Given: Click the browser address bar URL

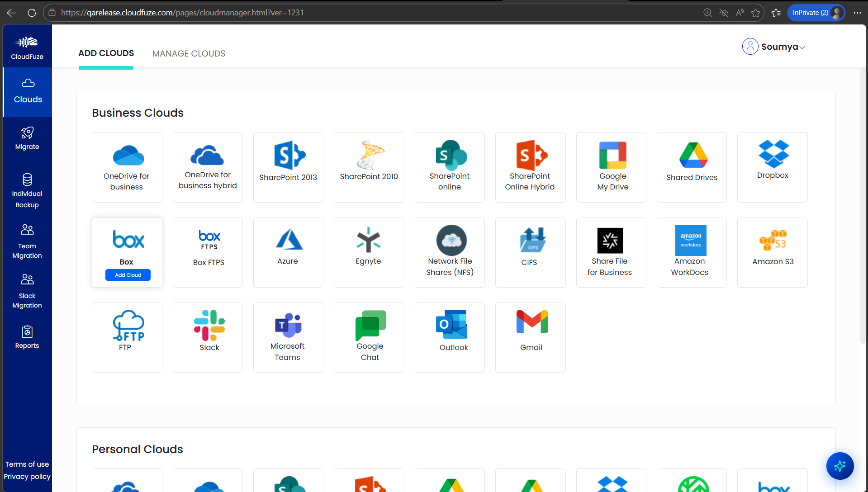Looking at the screenshot, I should [182, 13].
